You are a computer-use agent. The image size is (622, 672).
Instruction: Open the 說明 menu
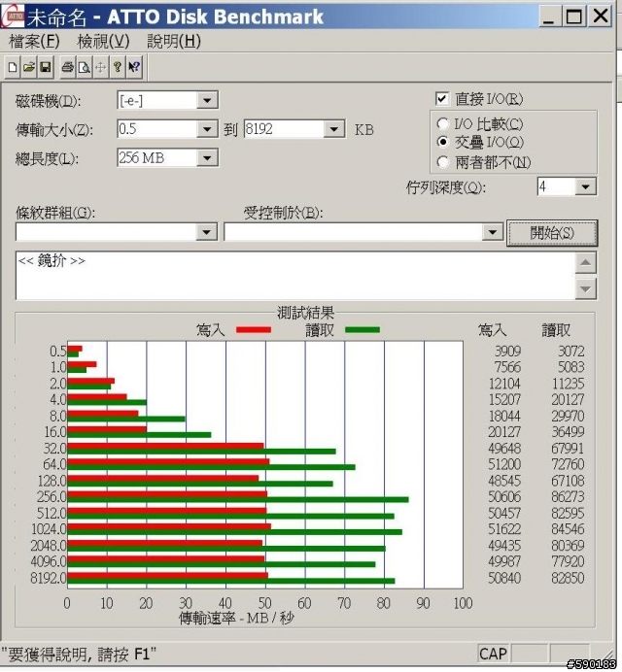click(x=174, y=41)
